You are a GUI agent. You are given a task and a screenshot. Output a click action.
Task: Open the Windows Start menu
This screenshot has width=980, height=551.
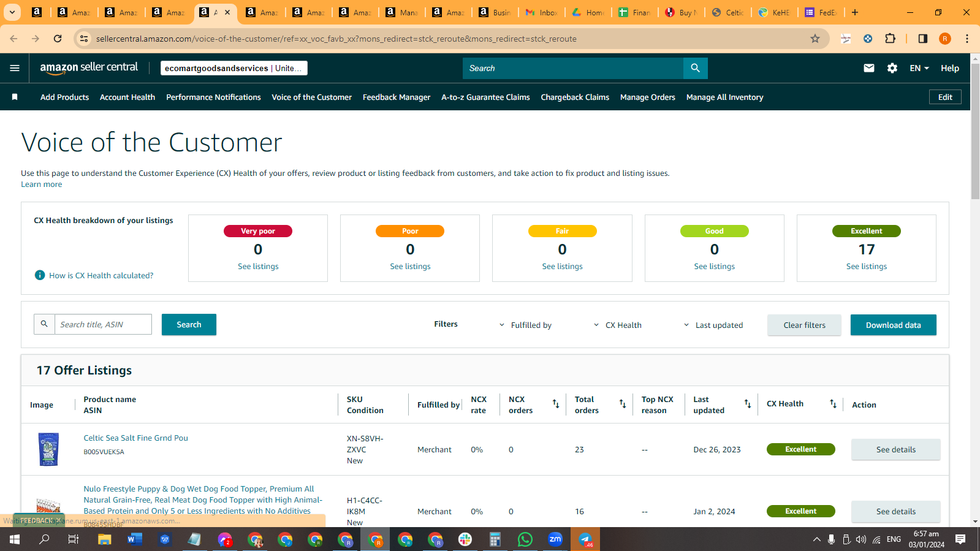[x=15, y=539]
